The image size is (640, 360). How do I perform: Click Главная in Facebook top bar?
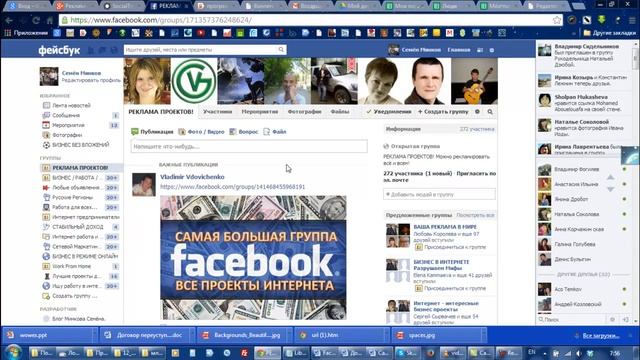[459, 50]
